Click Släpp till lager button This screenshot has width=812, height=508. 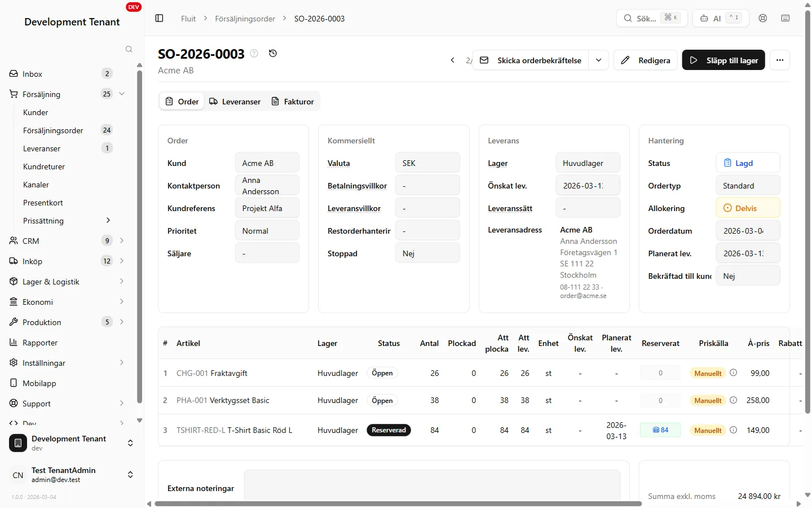coord(723,60)
